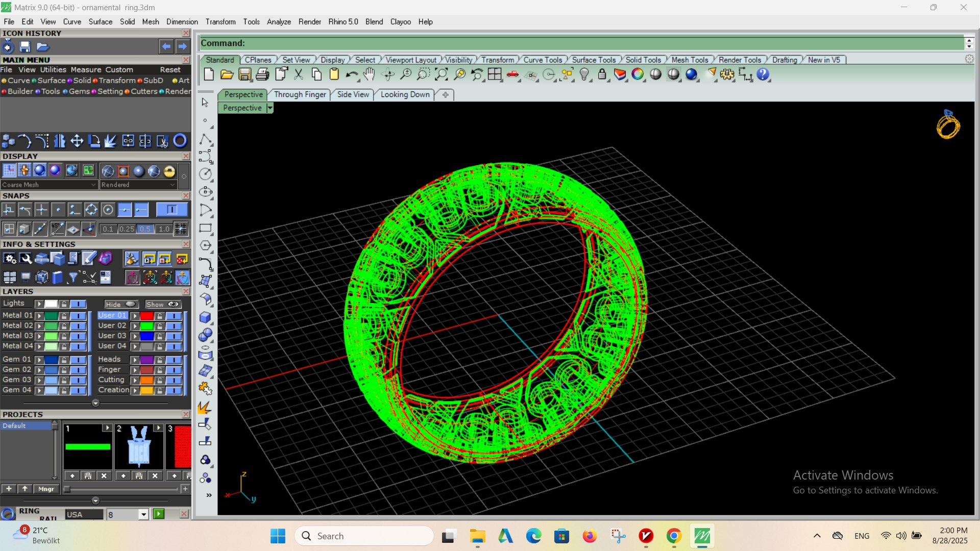Screen dimensions: 980x551
Task: Toggle the Quad snap button
Action: point(91,210)
